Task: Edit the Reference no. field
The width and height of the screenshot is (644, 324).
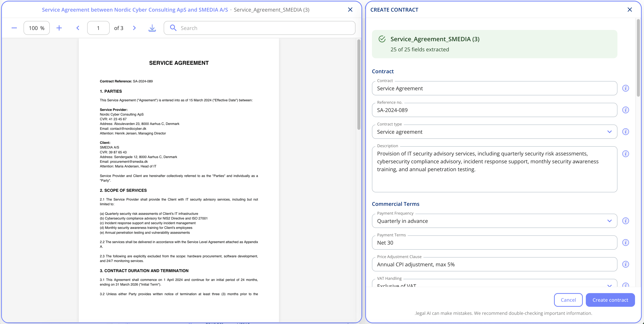Action: pyautogui.click(x=494, y=110)
